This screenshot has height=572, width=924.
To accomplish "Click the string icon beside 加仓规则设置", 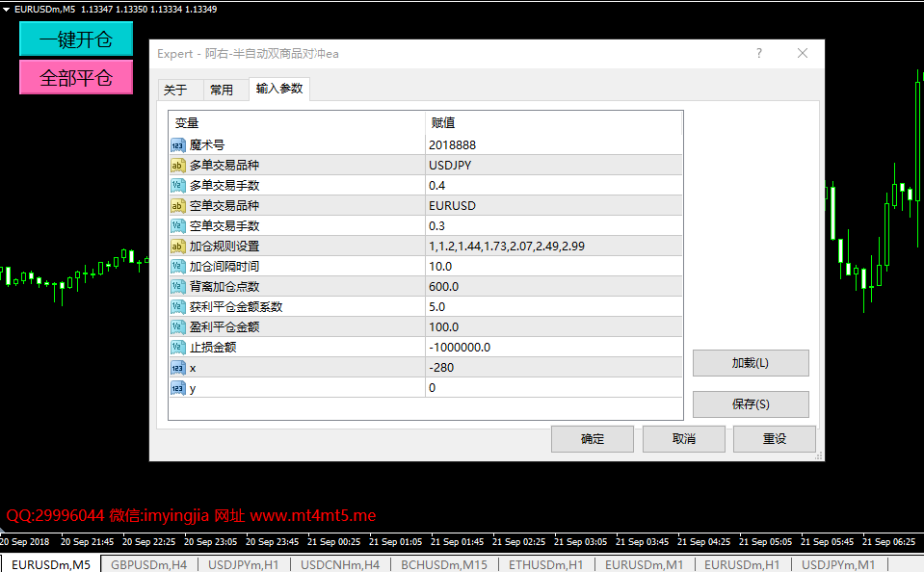I will tap(177, 247).
